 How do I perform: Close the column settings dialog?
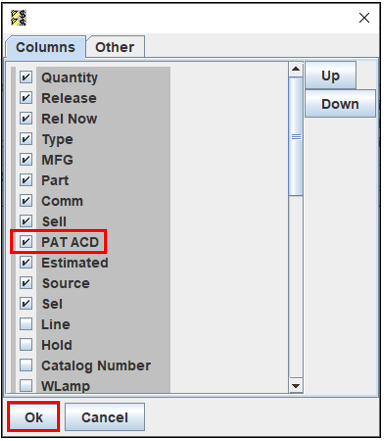(364, 18)
